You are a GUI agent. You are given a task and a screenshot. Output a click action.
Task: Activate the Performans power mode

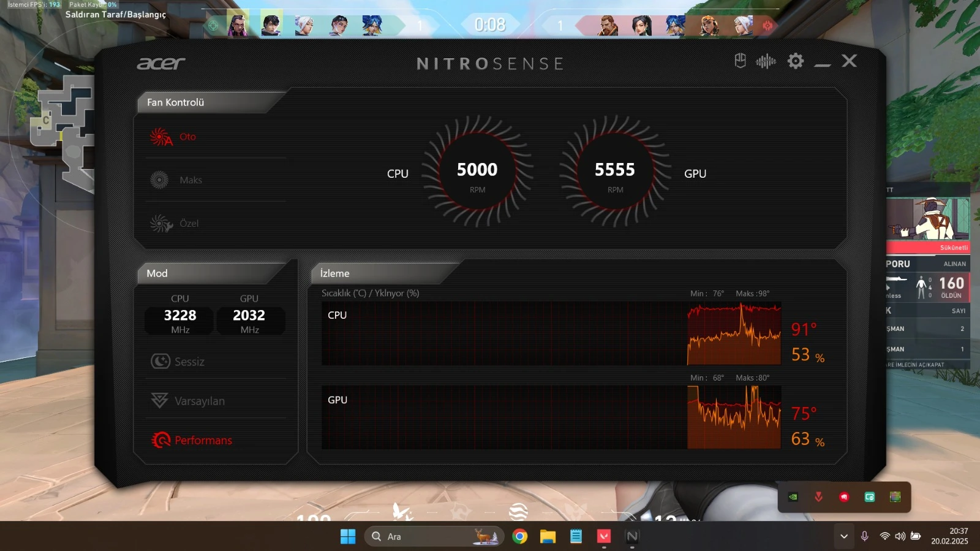[x=192, y=440]
